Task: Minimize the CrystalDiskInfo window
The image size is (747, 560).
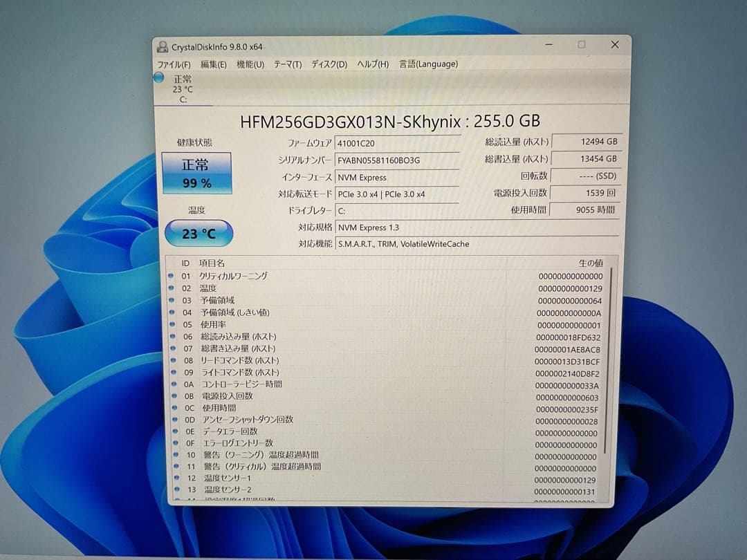Action: coord(549,45)
